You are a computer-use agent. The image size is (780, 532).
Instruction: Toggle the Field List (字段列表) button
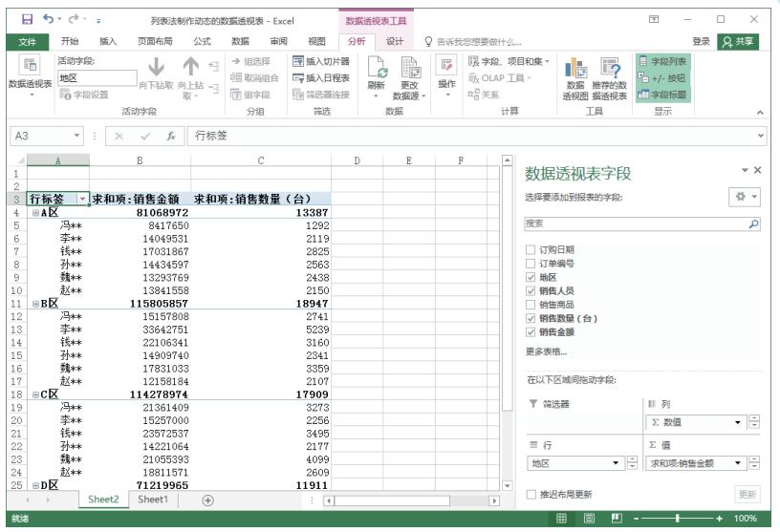662,61
